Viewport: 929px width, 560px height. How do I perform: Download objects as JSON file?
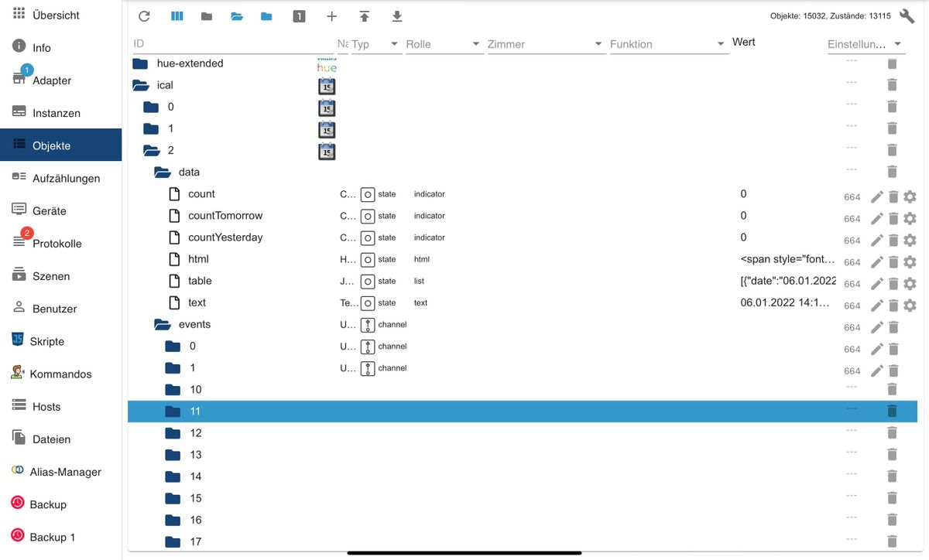[397, 16]
